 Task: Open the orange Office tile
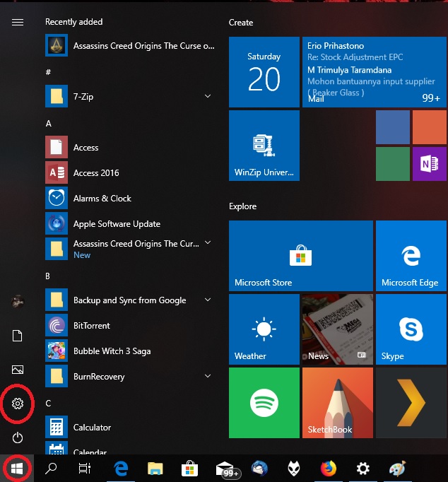[x=429, y=127]
